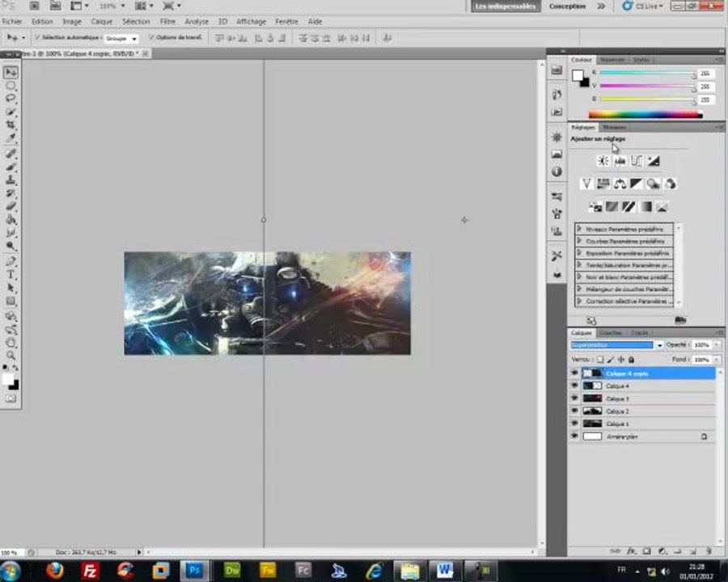Hide the Calque 4 layer
The image size is (728, 582).
click(x=575, y=386)
